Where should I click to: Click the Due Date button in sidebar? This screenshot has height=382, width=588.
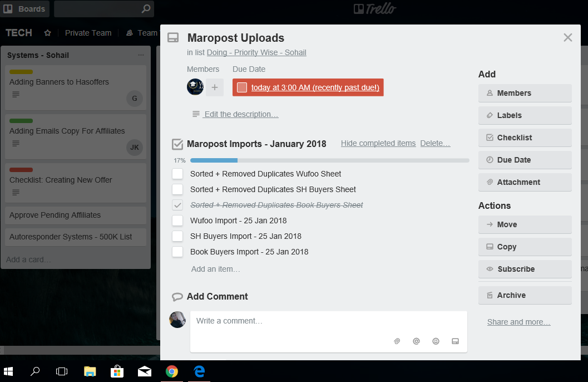[525, 160]
